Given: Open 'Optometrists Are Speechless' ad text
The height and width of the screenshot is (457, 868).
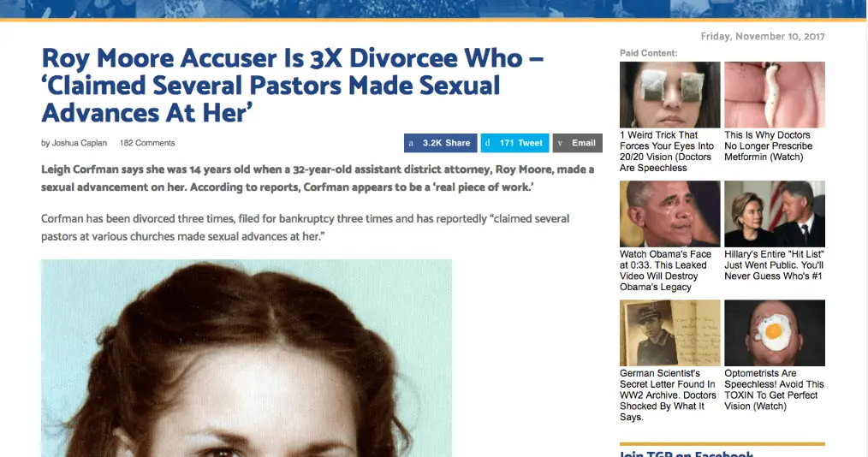Looking at the screenshot, I should (774, 389).
